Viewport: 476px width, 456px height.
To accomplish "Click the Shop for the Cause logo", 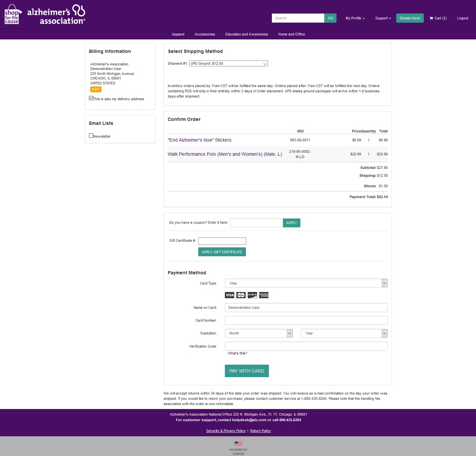I will pos(12,15).
